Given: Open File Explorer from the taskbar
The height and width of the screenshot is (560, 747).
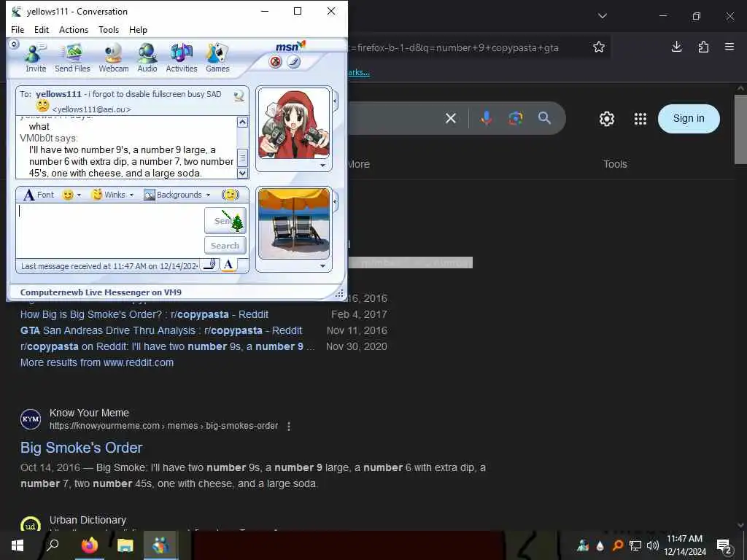Looking at the screenshot, I should 125,545.
